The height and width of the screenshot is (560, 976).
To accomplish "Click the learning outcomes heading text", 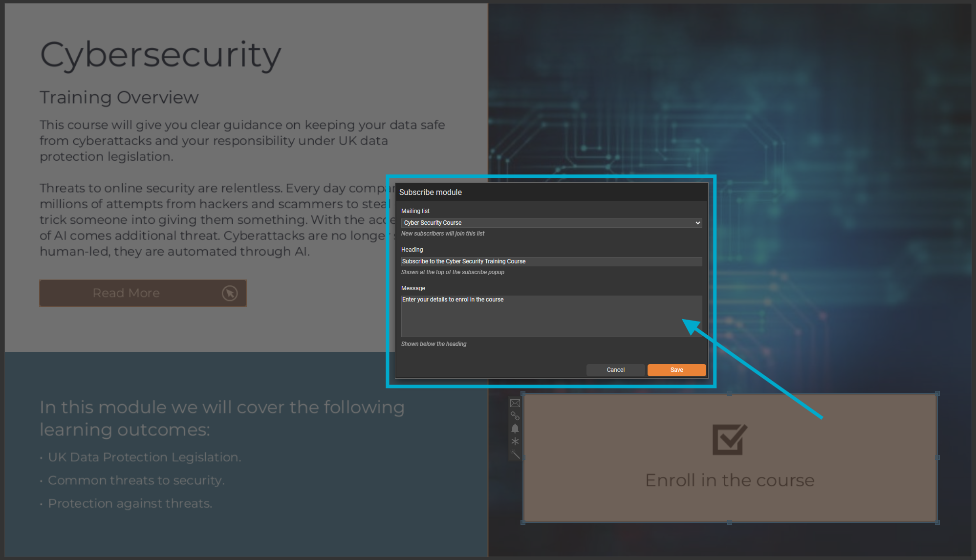I will [222, 418].
